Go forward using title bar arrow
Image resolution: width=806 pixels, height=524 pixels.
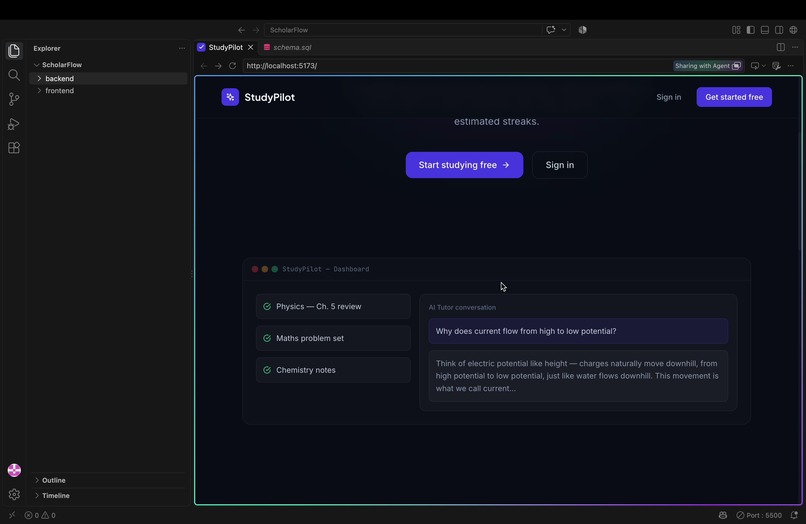pos(255,30)
